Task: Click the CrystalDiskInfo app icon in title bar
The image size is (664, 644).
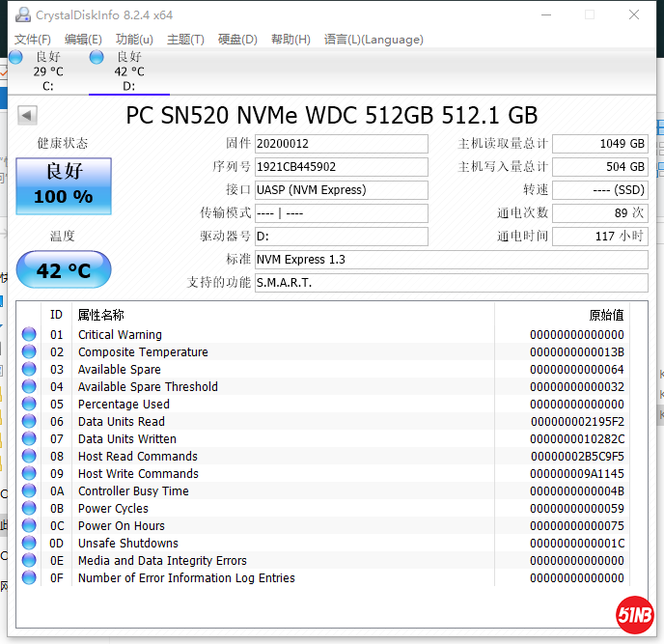Action: (x=21, y=14)
